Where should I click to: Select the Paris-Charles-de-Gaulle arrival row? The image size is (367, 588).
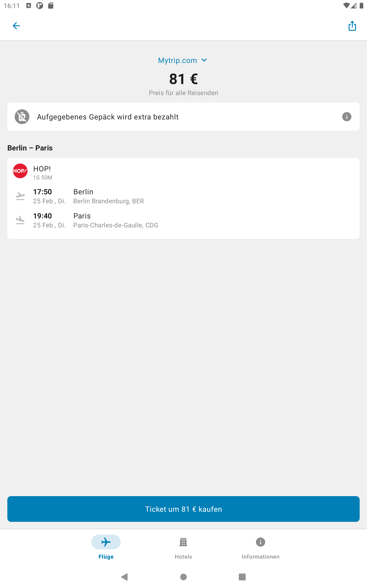click(x=183, y=220)
